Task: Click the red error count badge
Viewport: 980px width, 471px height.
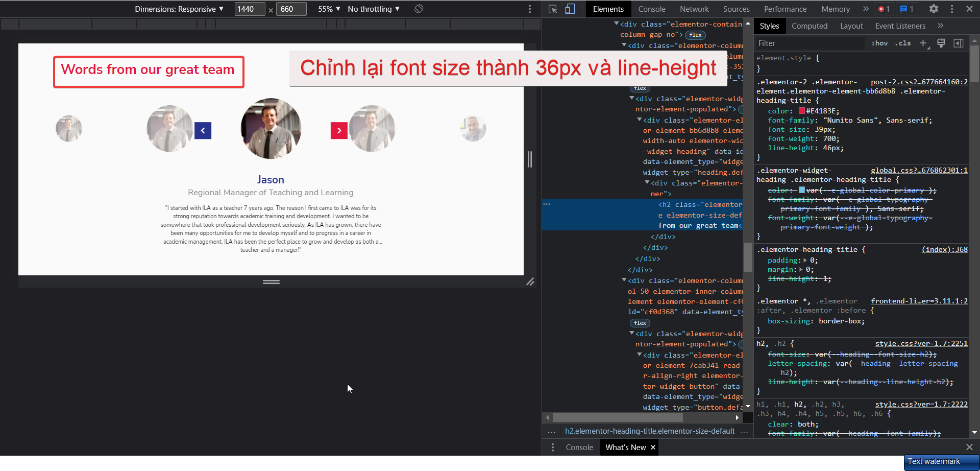Action: click(884, 9)
